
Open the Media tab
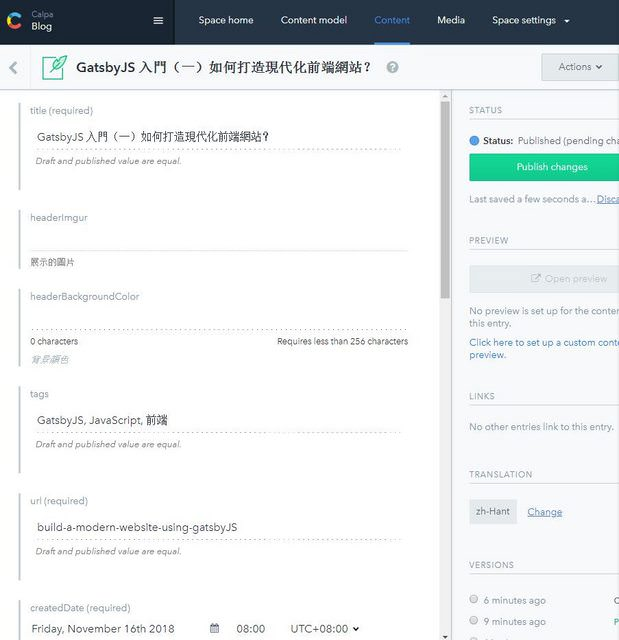[x=451, y=20]
